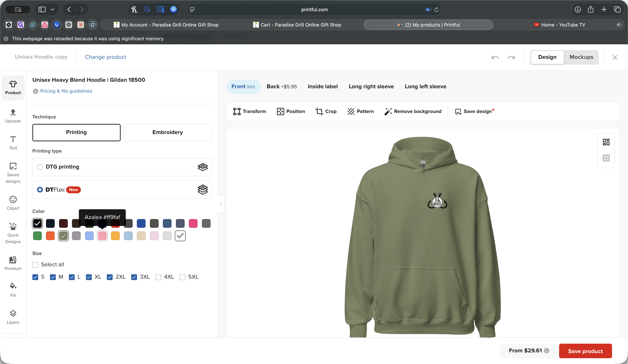Check the 4XL size checkbox
The width and height of the screenshot is (628, 364).
(158, 277)
